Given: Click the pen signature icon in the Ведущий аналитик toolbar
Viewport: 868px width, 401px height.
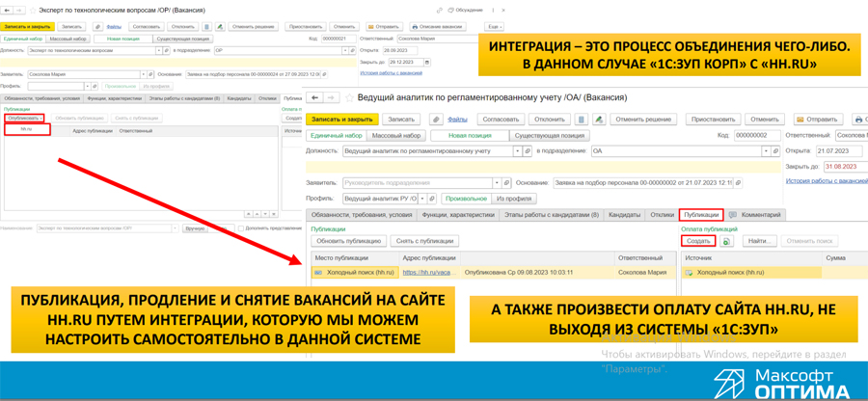Looking at the screenshot, I should (598, 119).
